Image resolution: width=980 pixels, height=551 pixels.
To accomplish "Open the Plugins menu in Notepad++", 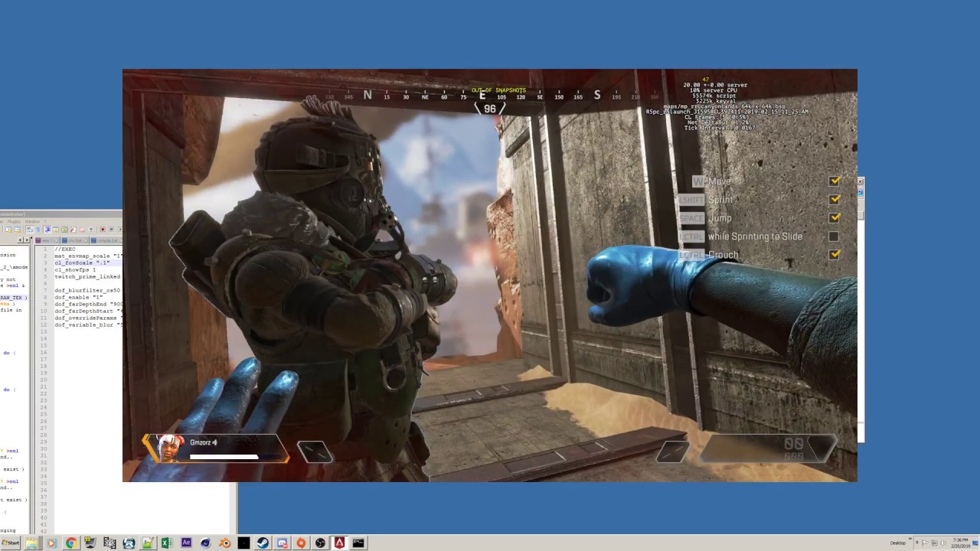I will [14, 221].
